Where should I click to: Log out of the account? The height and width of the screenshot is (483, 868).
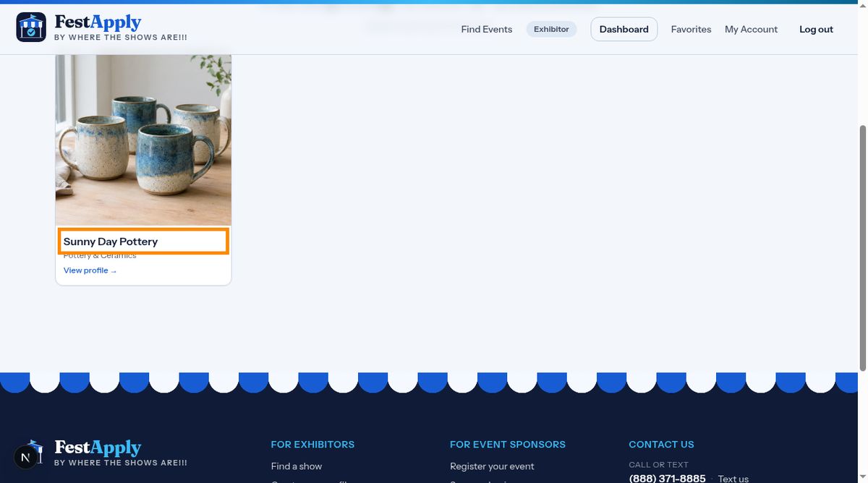816,30
